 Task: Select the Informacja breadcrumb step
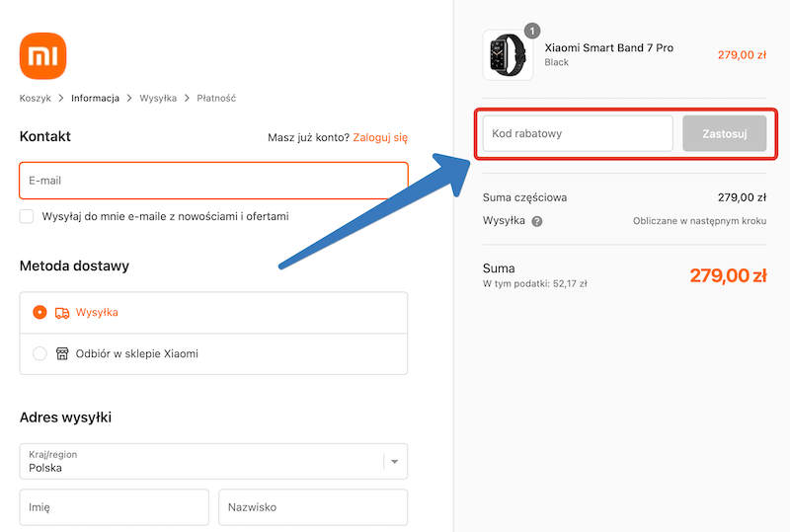95,98
